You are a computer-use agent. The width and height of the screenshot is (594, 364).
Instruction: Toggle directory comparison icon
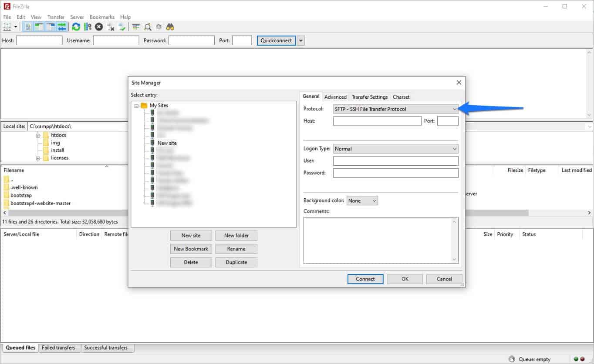[x=148, y=27]
